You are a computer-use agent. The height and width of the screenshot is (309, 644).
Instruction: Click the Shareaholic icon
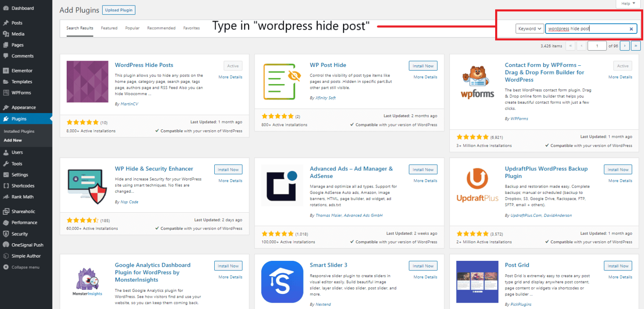[x=5, y=211]
